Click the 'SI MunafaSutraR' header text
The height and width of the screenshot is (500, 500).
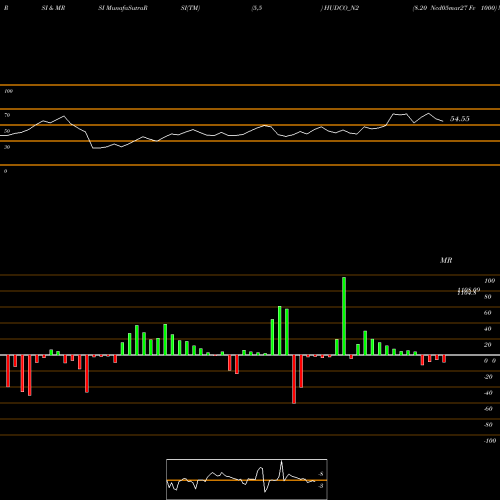point(123,8)
